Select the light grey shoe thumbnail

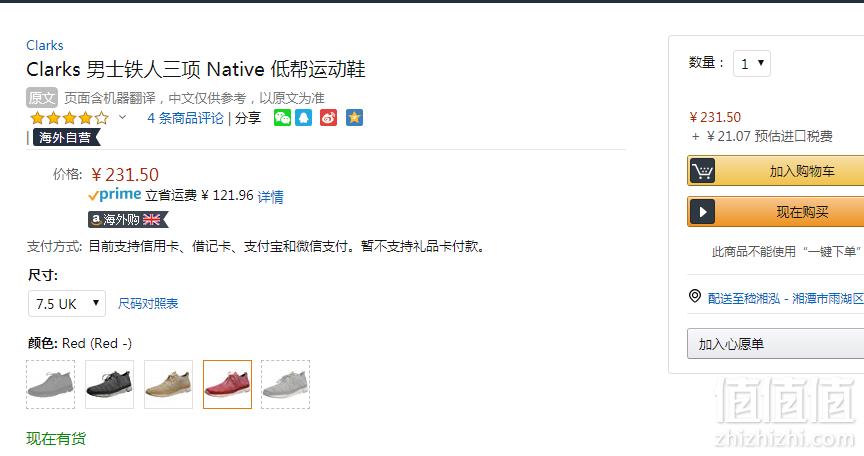[x=285, y=384]
